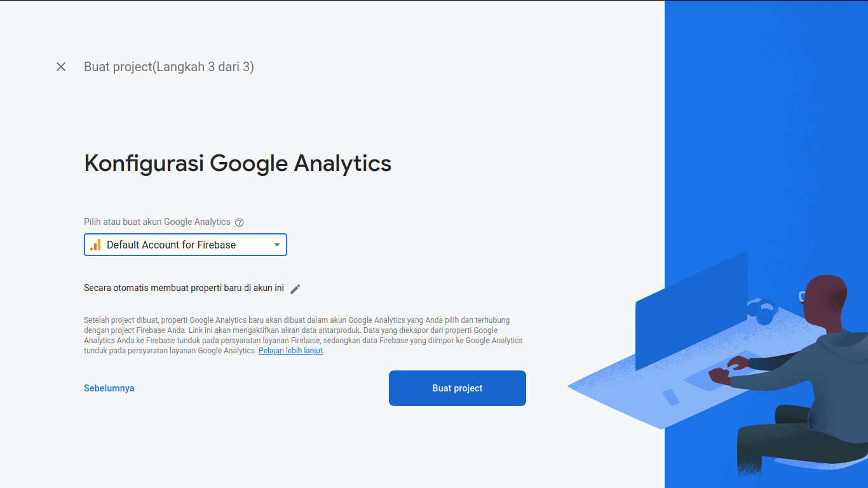Go back with the Sebelumnya button
Screen dimensions: 868x488
point(109,388)
